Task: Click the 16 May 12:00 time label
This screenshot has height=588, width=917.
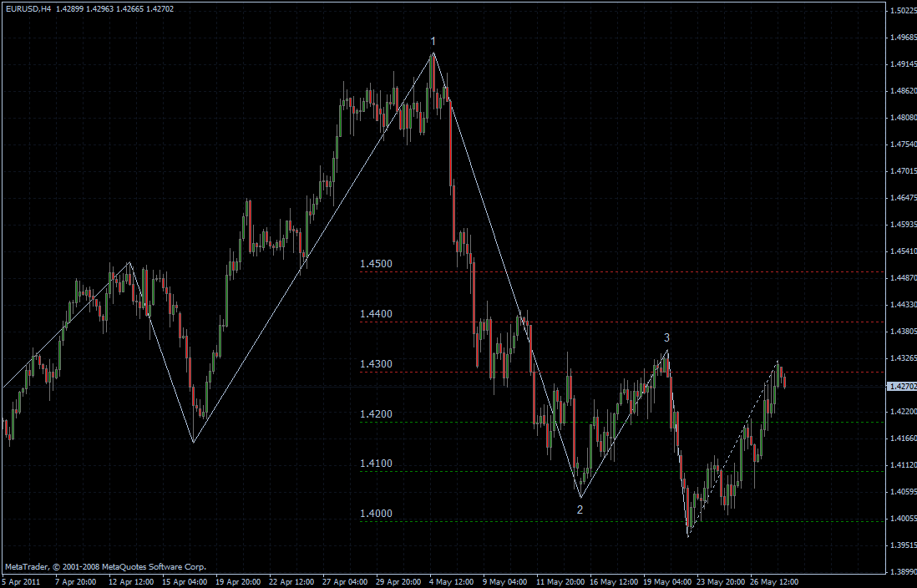Action: click(614, 582)
